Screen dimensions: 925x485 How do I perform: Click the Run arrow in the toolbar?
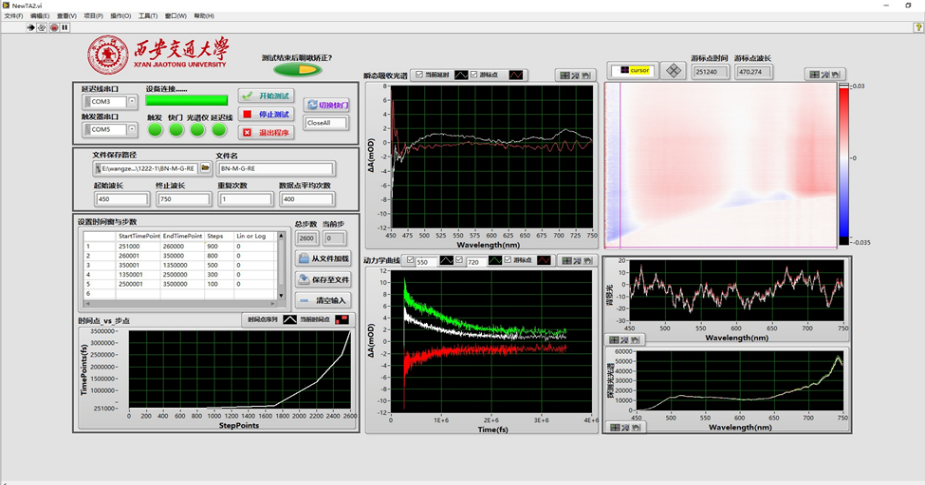tap(30, 27)
